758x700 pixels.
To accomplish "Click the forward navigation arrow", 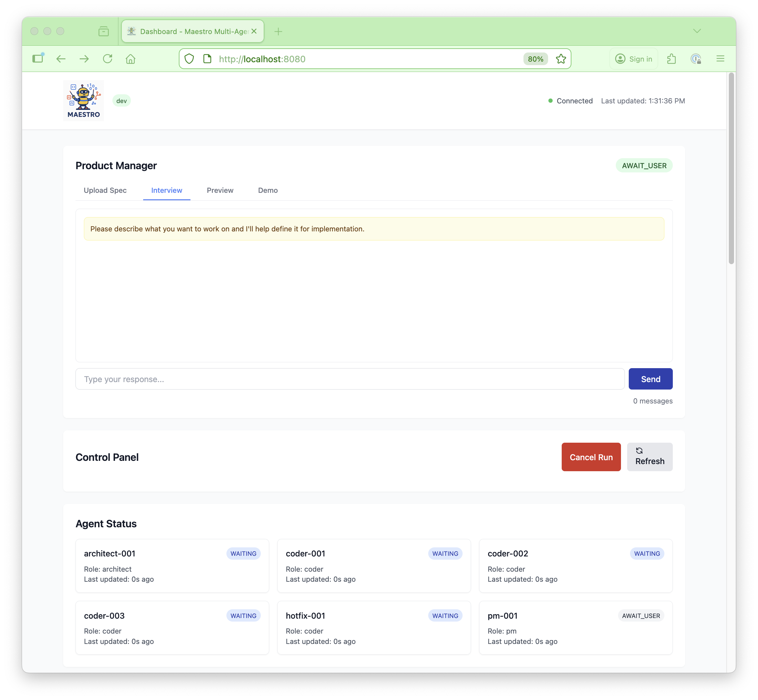I will [84, 59].
